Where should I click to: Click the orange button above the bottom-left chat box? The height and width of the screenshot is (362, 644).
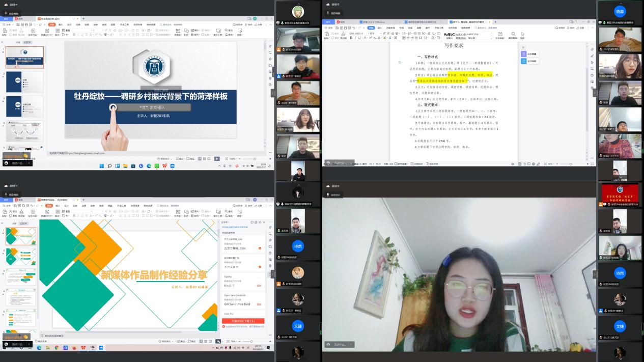coord(16,337)
